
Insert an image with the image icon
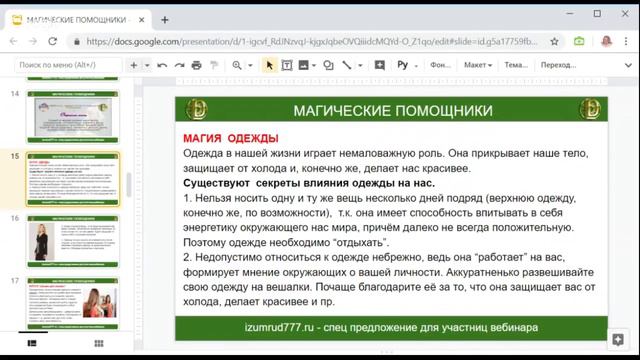coord(303,65)
